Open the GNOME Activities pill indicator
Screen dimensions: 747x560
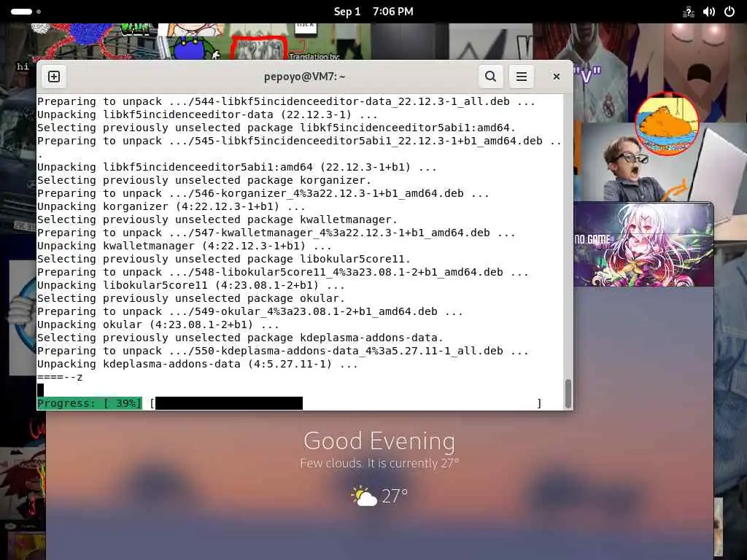point(21,12)
